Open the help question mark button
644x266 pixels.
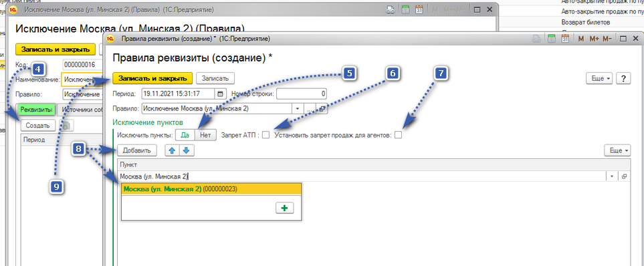(x=623, y=78)
